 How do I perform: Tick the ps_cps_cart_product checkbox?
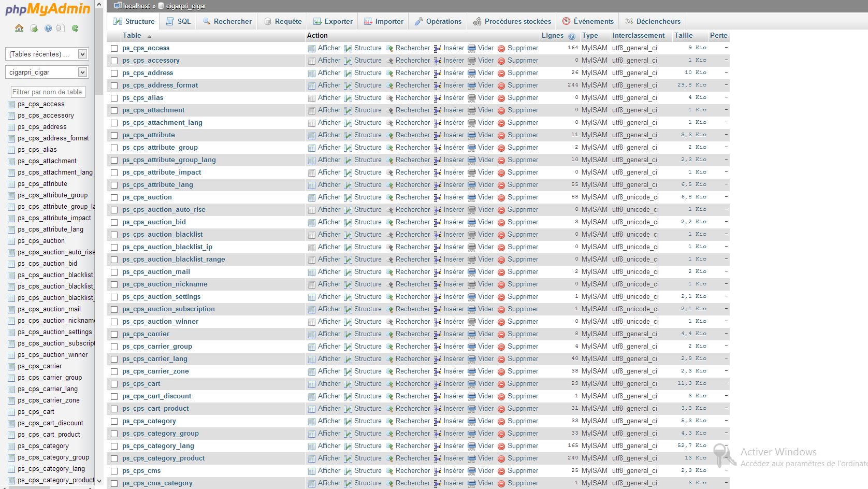coord(114,409)
